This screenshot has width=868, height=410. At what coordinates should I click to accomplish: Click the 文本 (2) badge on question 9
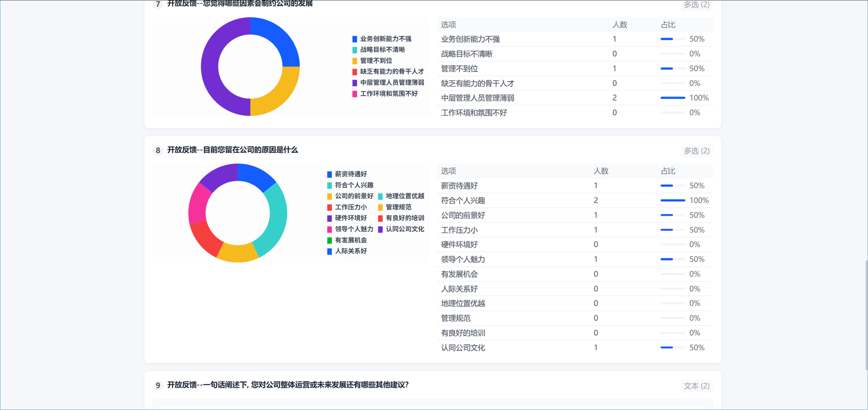pyautogui.click(x=696, y=386)
